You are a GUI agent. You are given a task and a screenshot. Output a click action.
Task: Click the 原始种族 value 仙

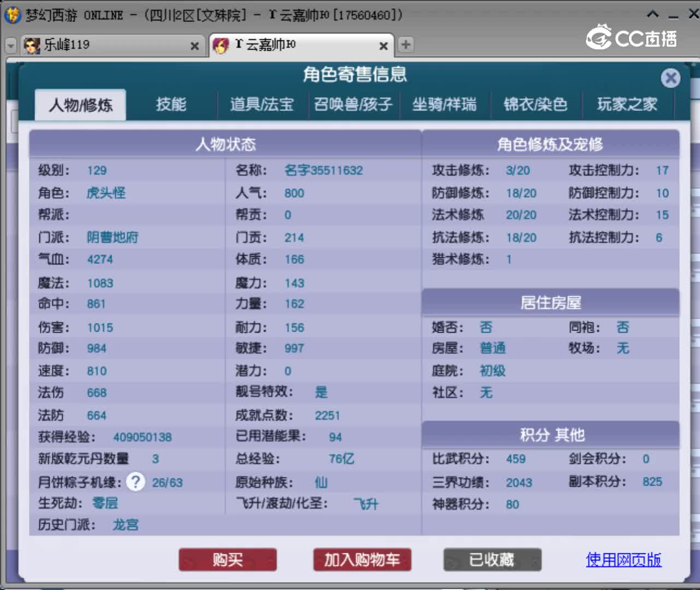coord(321,482)
